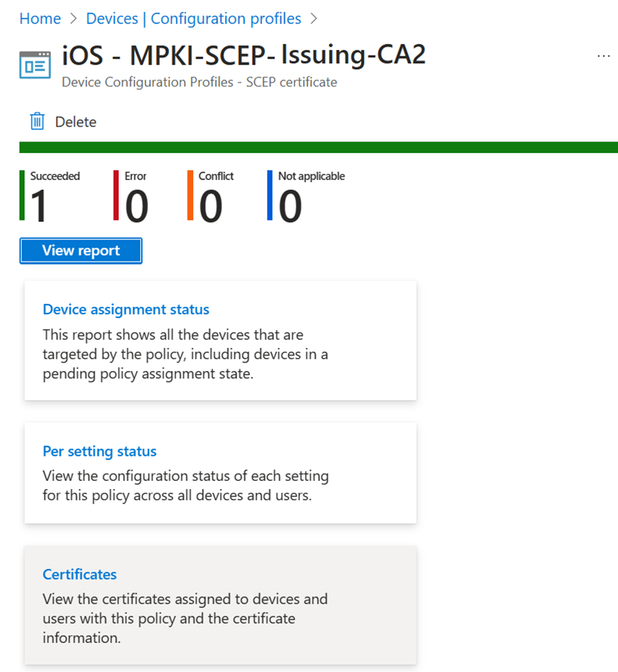Open Per setting status report
Viewport: 618px width, 672px height.
[x=100, y=451]
